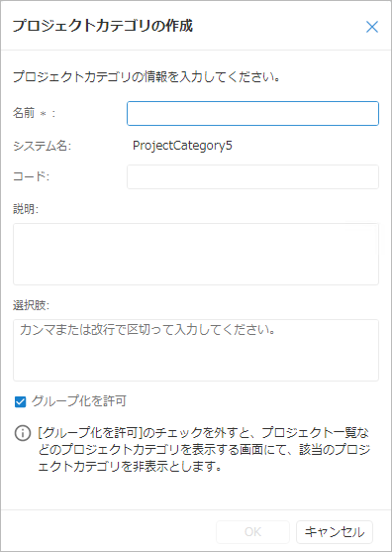Click the disabled OK button
This screenshot has height=552, width=392.
point(252,531)
